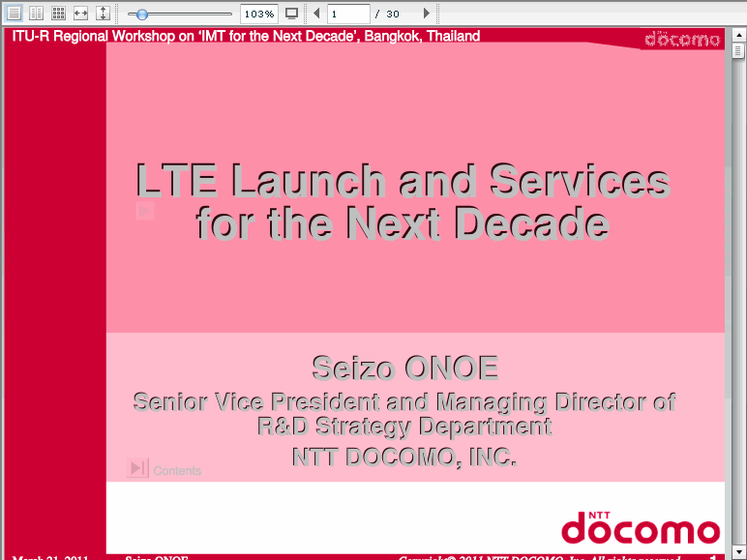
Task: Click 'NTT DOCOMO, INC.' text
Action: point(404,457)
